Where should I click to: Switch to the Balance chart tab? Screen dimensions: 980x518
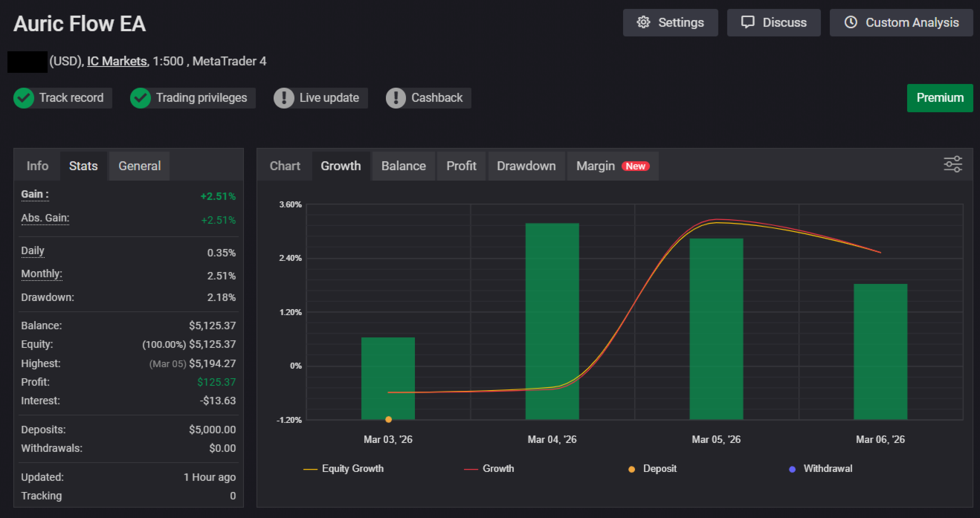(403, 166)
